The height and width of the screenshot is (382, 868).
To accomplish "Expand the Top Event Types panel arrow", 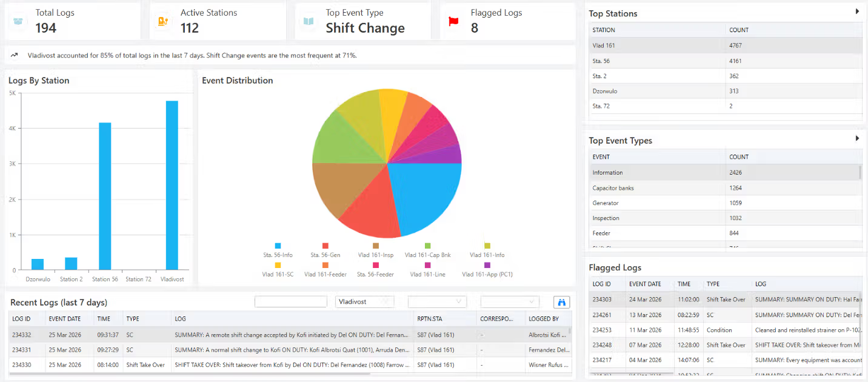I will click(x=857, y=138).
